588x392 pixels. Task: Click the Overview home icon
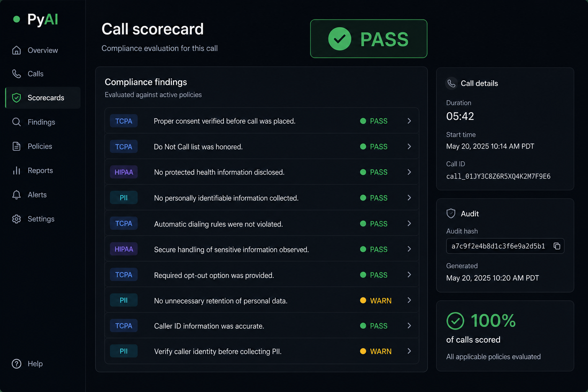(16, 50)
